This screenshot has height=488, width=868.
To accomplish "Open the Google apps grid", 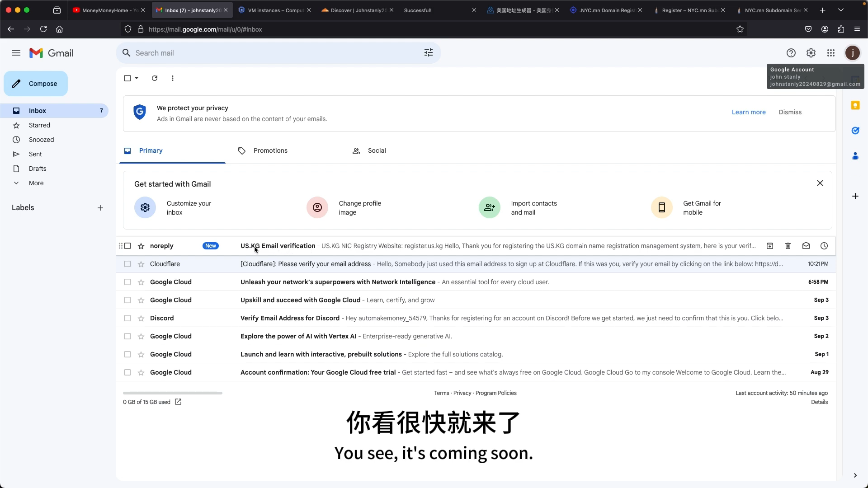I will pyautogui.click(x=830, y=53).
